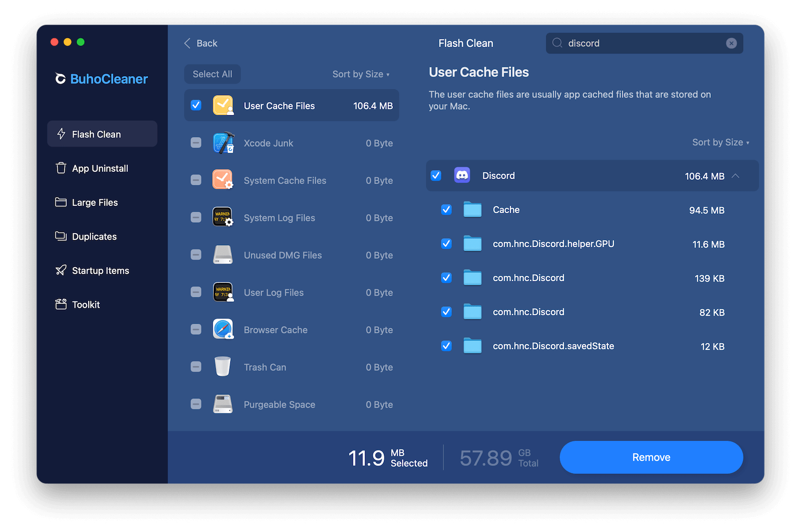The image size is (801, 532).
Task: Open the left panel Sort by Size dropdown
Action: coord(361,74)
